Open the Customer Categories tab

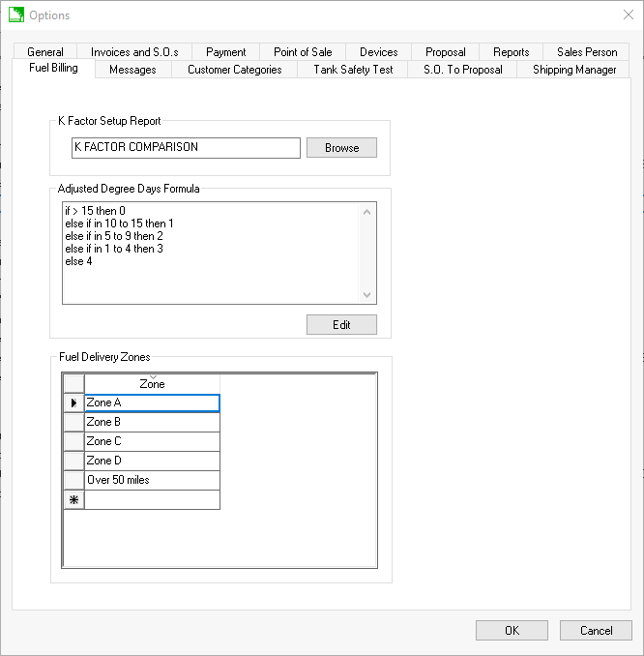[235, 70]
